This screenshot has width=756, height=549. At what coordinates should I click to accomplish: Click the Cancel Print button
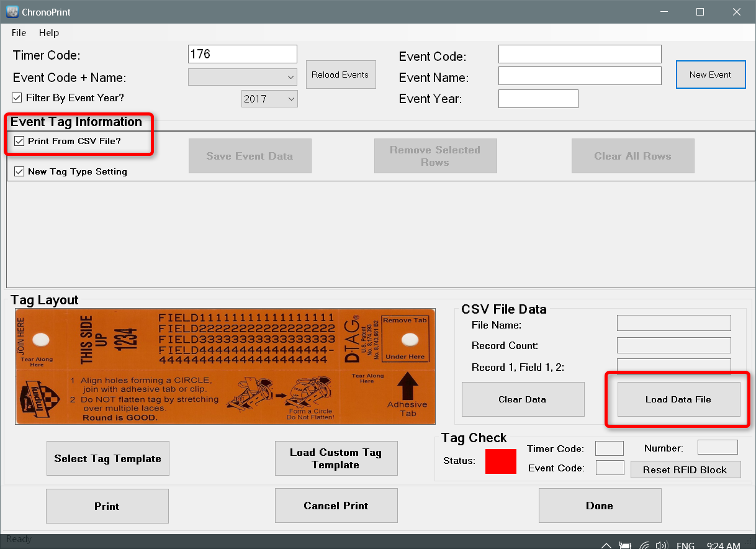(336, 506)
